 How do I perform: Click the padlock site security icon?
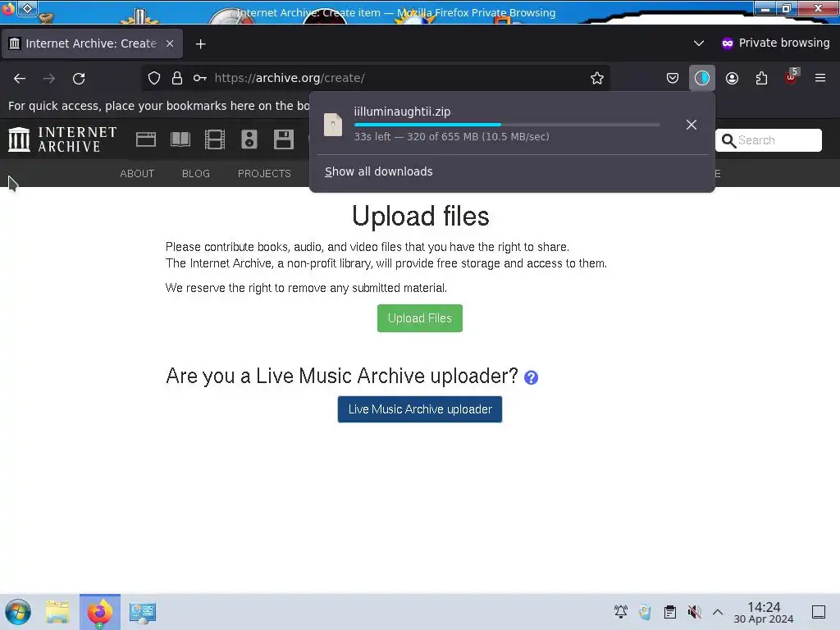click(177, 78)
